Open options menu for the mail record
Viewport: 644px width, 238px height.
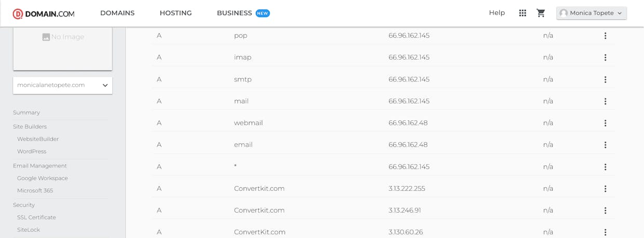[x=605, y=101]
